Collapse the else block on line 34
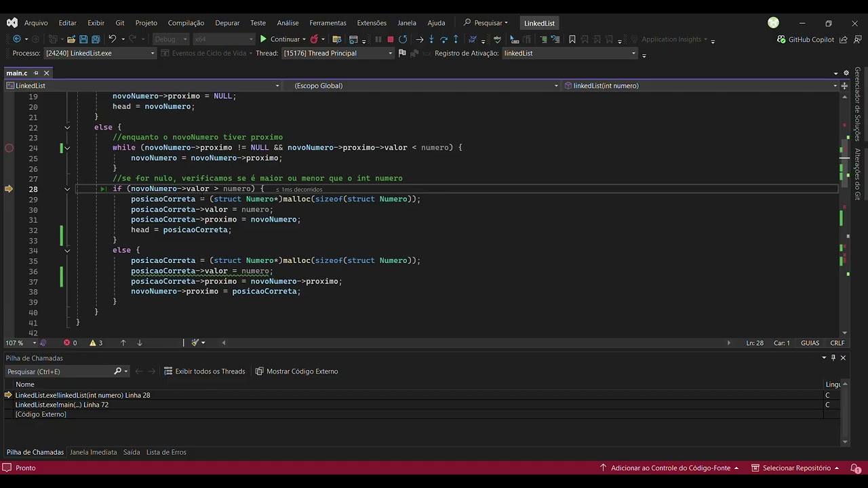868x488 pixels. tap(67, 250)
